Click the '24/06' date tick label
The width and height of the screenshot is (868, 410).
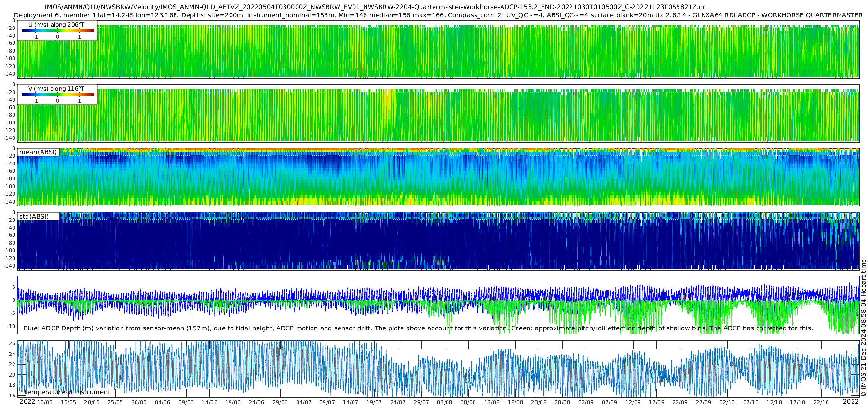tap(257, 402)
